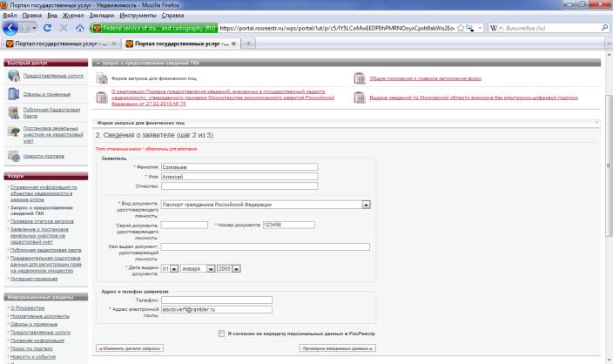The image size is (613, 364).
Task: Open the browser Home page icon
Action: (x=80, y=28)
